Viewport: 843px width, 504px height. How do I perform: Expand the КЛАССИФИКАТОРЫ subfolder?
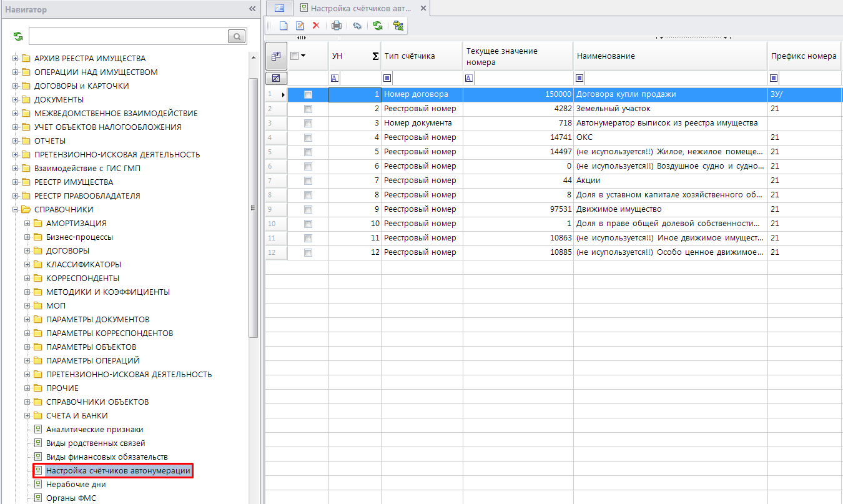[27, 265]
